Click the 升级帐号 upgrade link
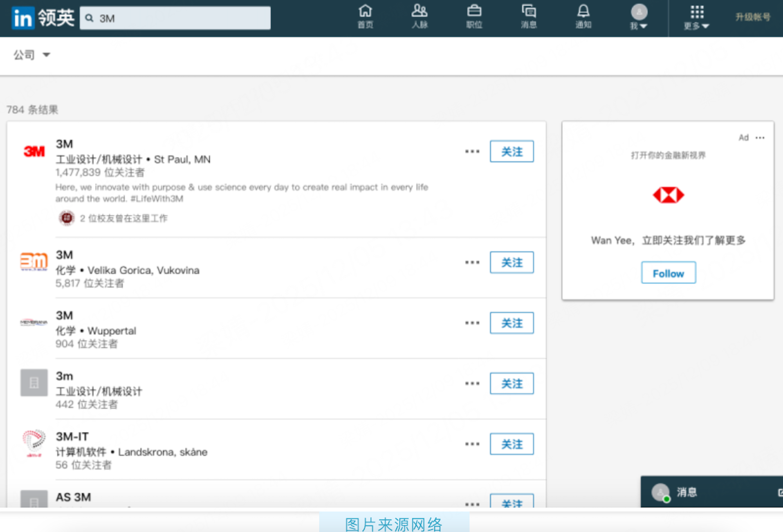 point(753,17)
